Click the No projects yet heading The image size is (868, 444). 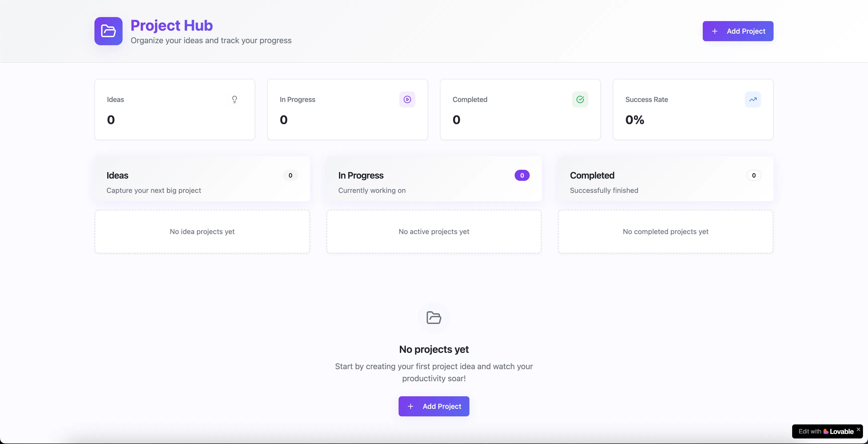tap(434, 350)
